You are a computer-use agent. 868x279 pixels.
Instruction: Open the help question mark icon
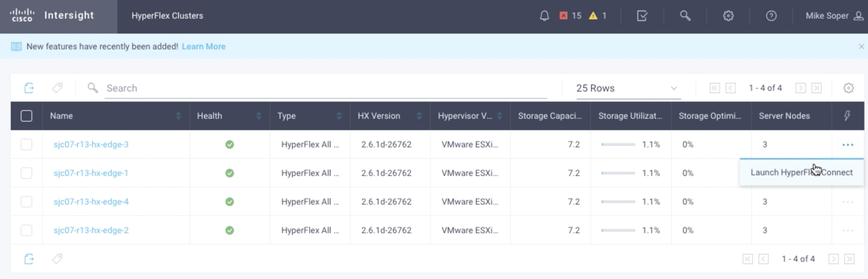[771, 16]
